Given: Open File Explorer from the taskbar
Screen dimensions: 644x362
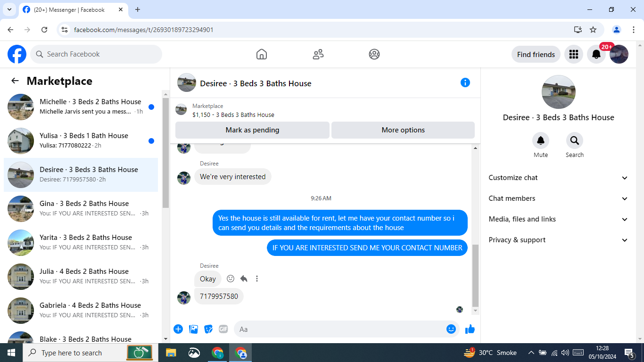Looking at the screenshot, I should click(171, 353).
